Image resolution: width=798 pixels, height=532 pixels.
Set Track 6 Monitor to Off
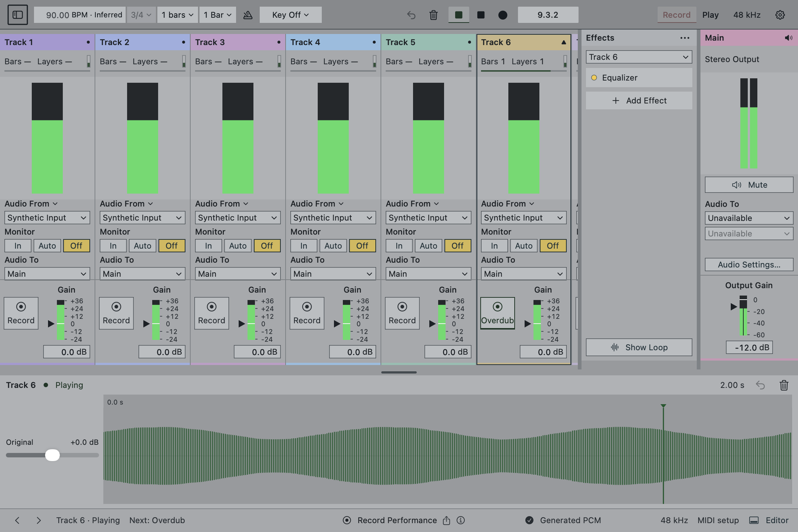(x=553, y=246)
